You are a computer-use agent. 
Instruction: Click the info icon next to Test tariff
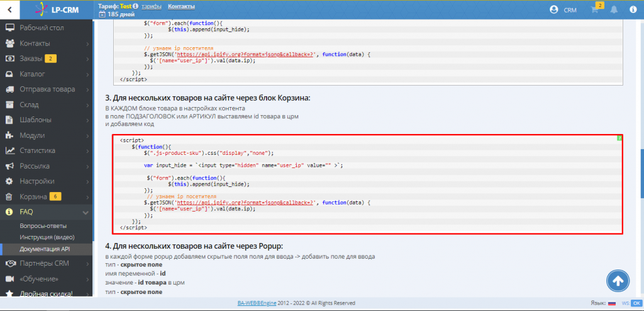coord(136,6)
